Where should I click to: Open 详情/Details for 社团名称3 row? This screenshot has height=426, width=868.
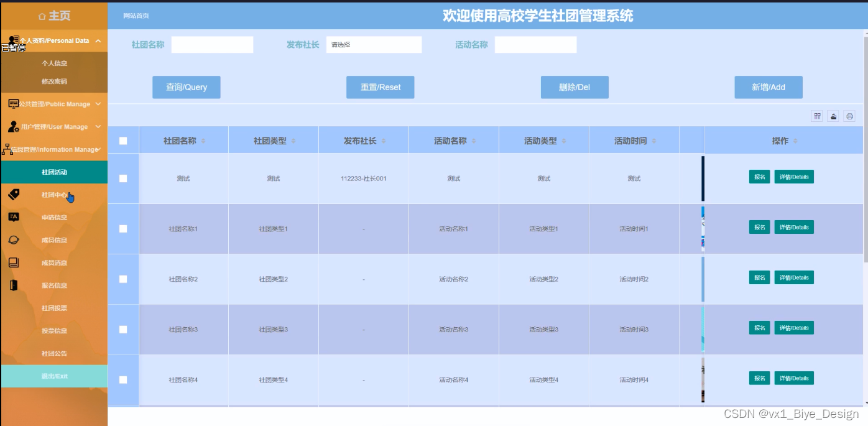point(794,328)
